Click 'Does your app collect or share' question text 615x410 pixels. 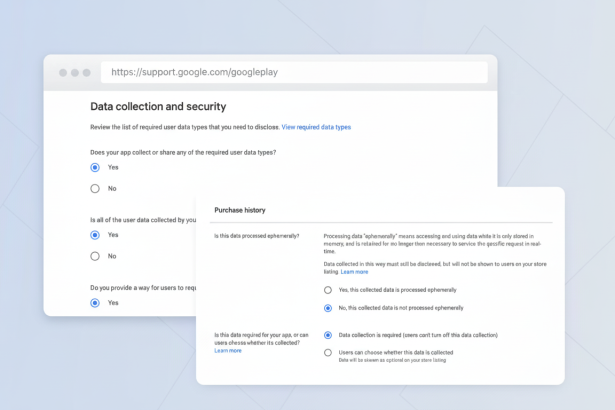click(x=183, y=152)
